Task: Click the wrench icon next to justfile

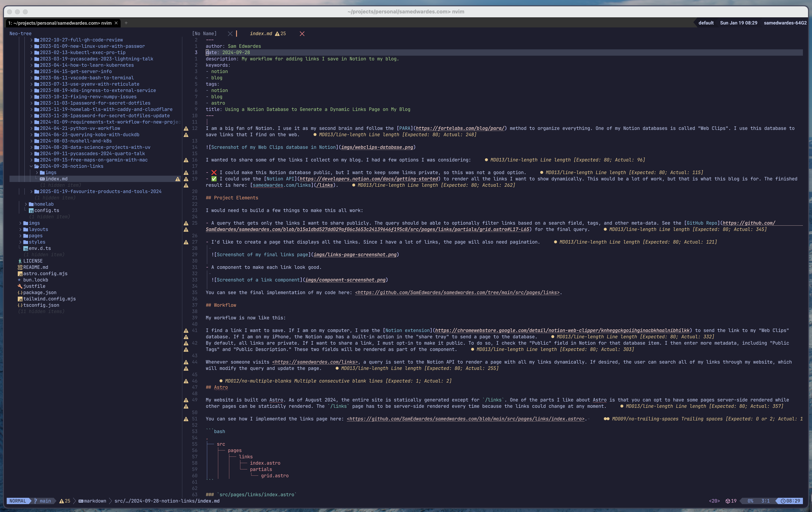Action: [20, 286]
